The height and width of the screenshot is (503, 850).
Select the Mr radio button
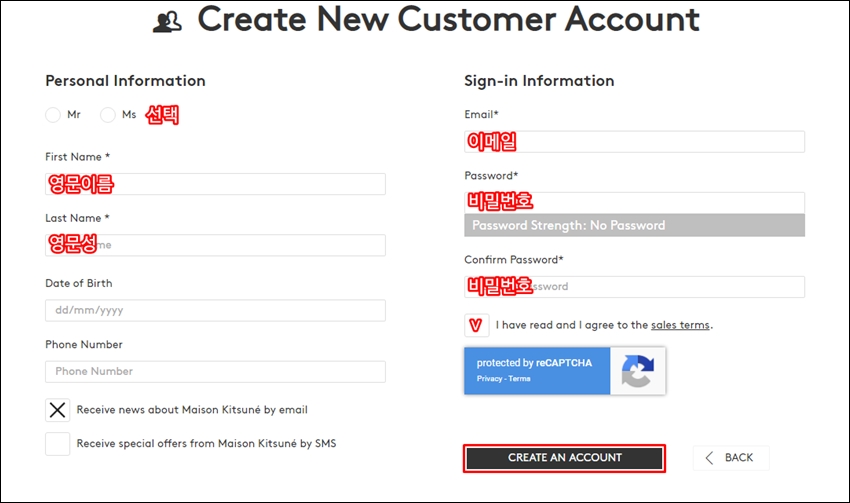tap(53, 115)
